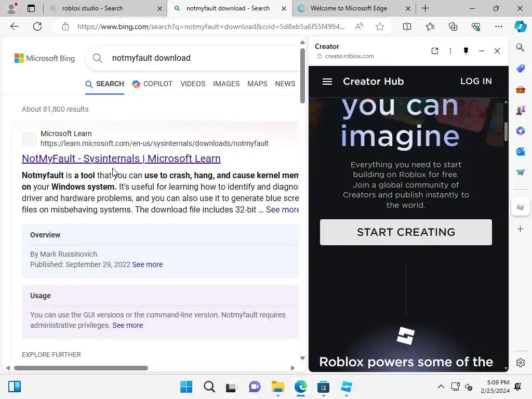532x399 pixels.
Task: Open the tab actions menu icon
Action: tap(31, 8)
